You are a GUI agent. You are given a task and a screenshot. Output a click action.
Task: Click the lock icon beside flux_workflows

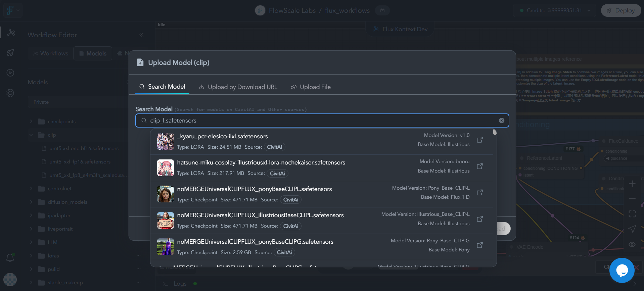(382, 10)
